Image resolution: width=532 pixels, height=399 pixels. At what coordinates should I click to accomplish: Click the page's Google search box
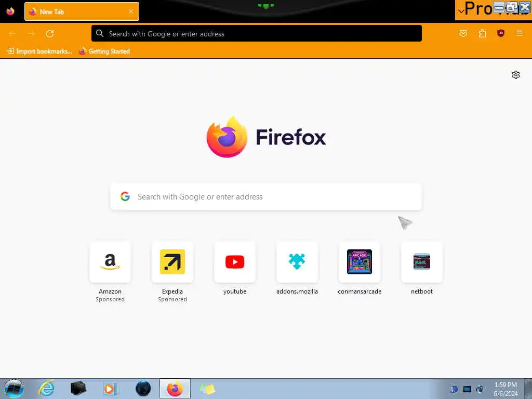pyautogui.click(x=266, y=197)
